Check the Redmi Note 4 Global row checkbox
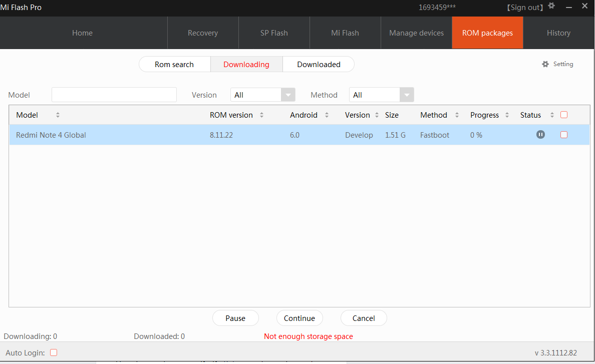 point(564,135)
